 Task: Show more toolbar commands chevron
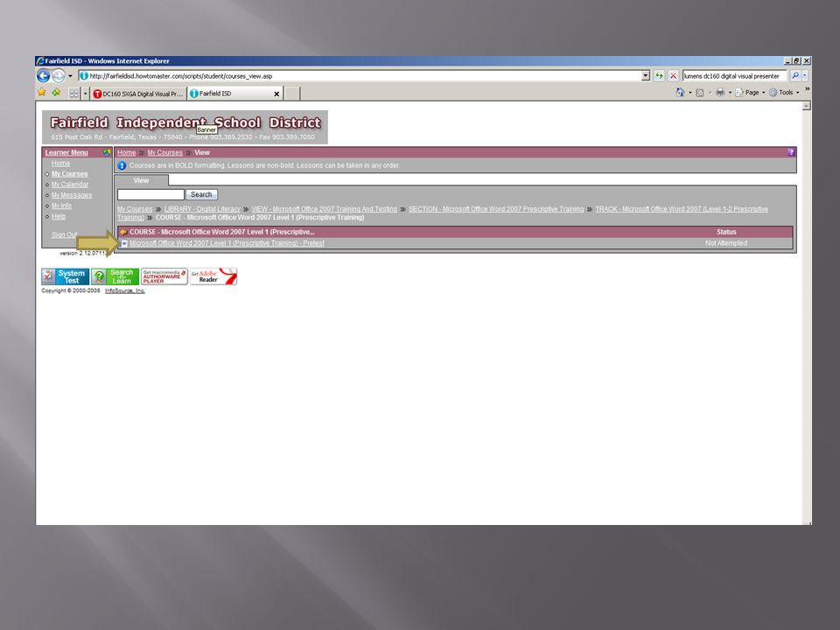(x=807, y=89)
